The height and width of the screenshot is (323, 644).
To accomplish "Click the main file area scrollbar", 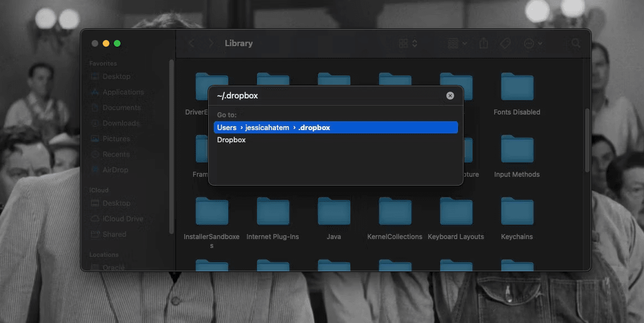I will (x=587, y=140).
